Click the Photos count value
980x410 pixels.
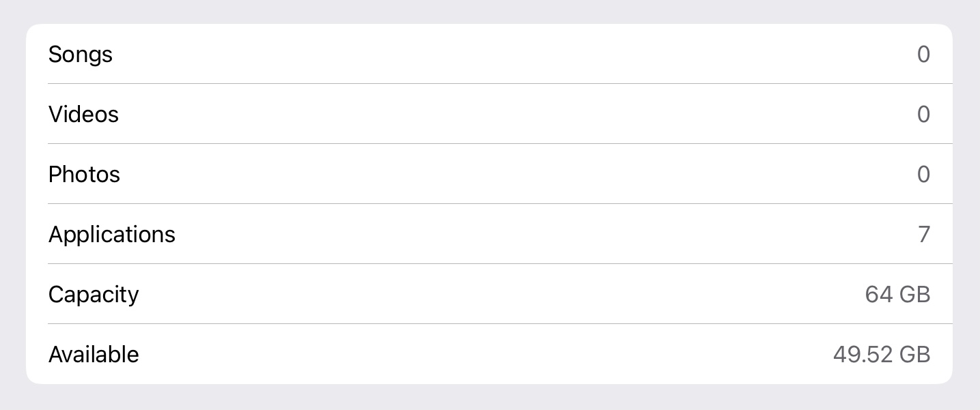click(x=923, y=174)
